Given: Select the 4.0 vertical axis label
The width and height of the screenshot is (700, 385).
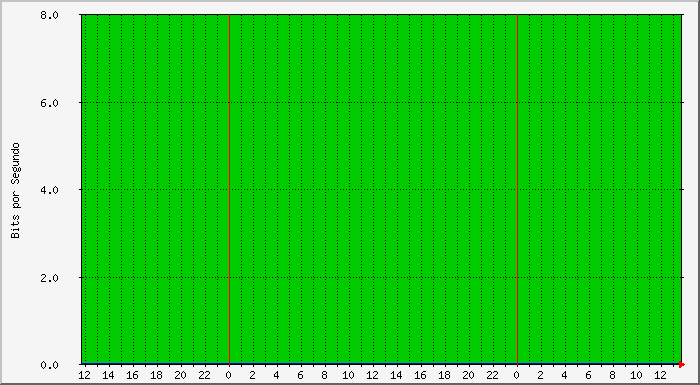Looking at the screenshot, I should click(49, 190).
